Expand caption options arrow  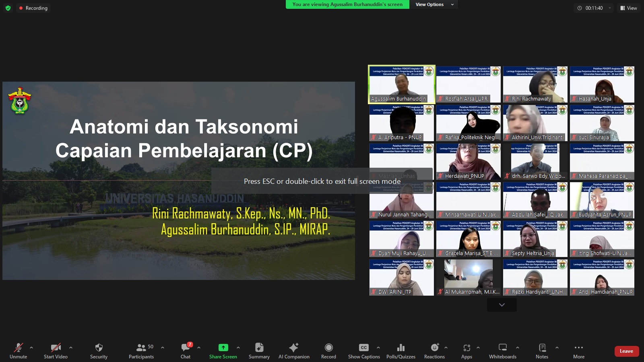pos(378,348)
